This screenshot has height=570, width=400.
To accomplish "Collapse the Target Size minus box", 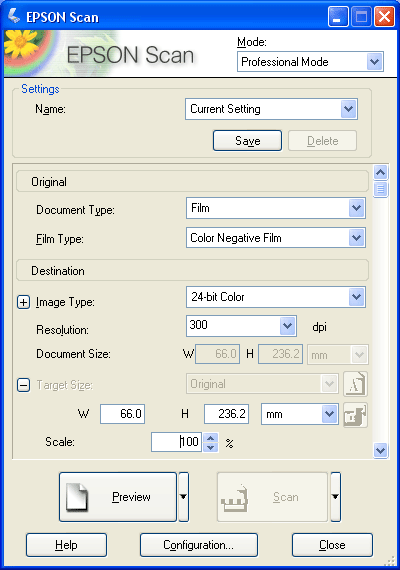I will (23, 385).
